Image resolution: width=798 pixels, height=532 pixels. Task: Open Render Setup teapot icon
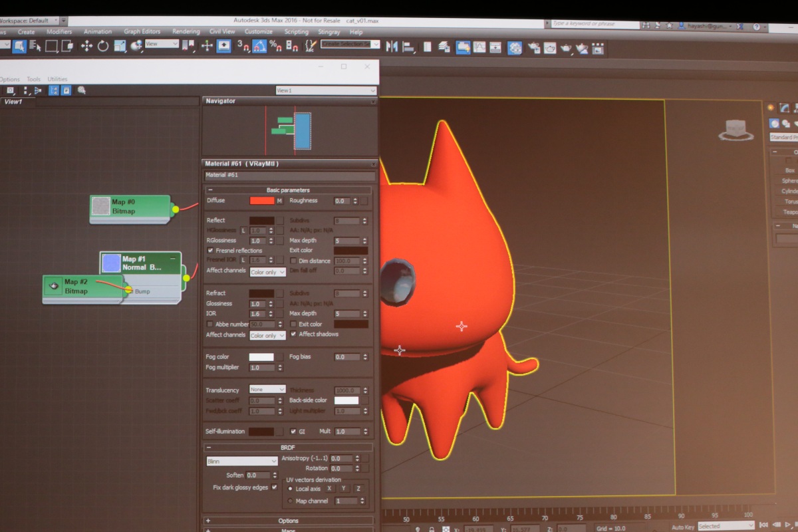(x=533, y=48)
